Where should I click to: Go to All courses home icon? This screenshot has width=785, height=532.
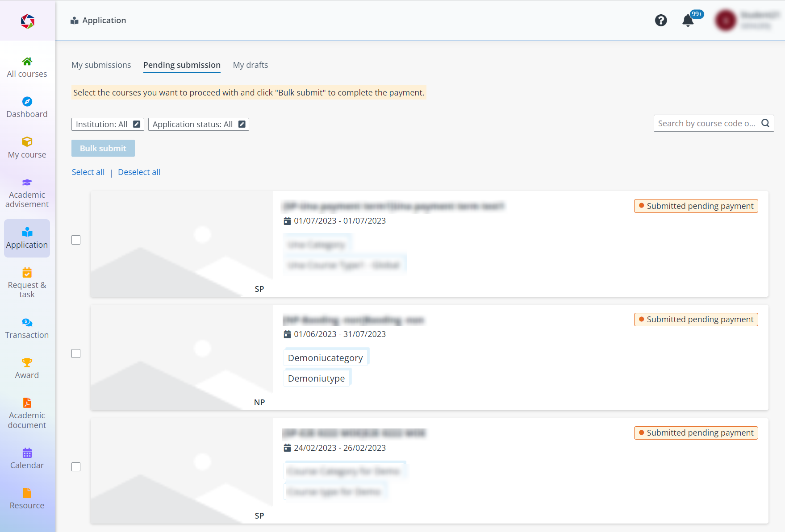[27, 62]
